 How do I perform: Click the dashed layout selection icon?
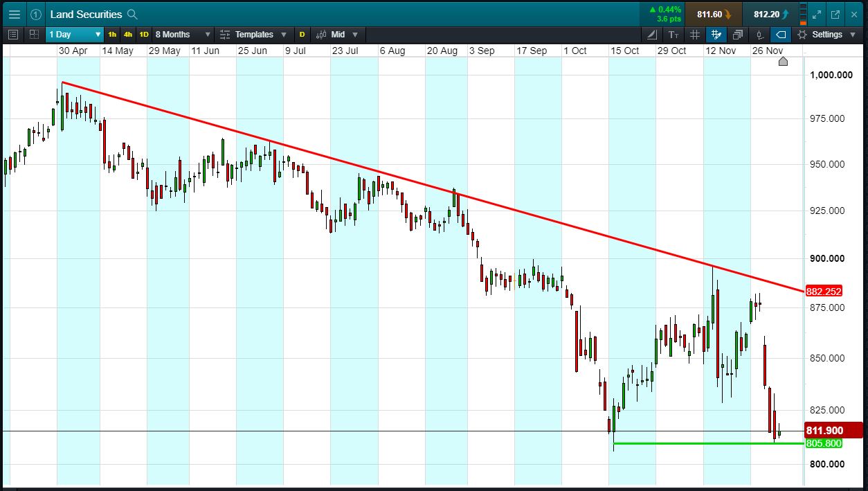35,34
